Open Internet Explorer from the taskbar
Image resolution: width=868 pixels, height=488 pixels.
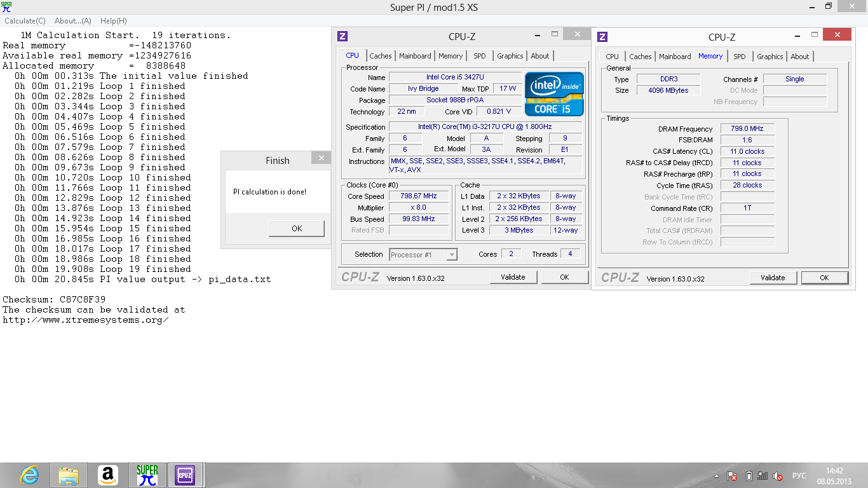coord(29,475)
